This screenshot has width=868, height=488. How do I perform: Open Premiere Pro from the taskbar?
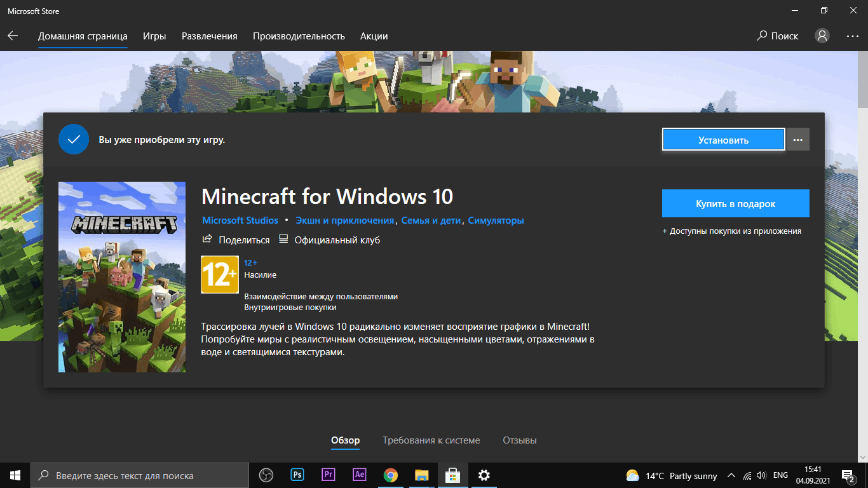pyautogui.click(x=329, y=475)
